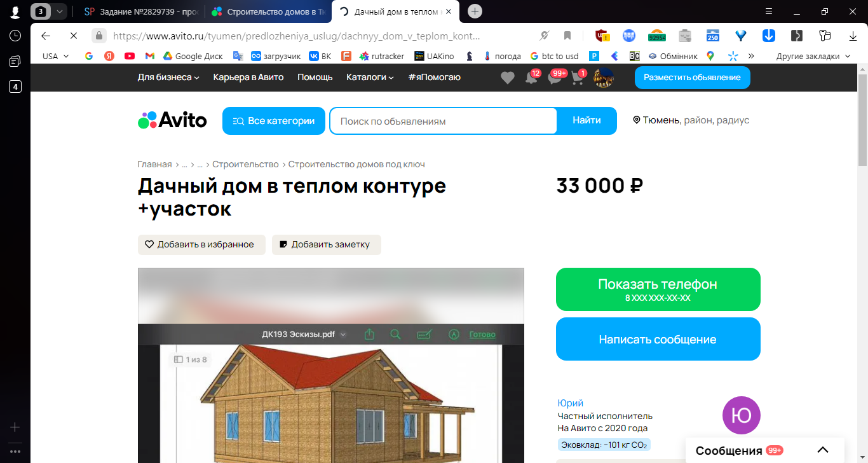Viewport: 868px width, 463px height.
Task: Add listing to favorites (Добавить в избранное)
Action: pyautogui.click(x=201, y=245)
